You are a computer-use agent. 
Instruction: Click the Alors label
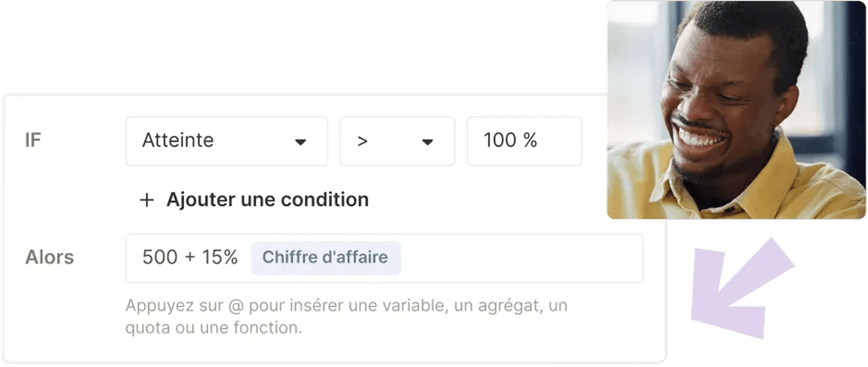50,258
